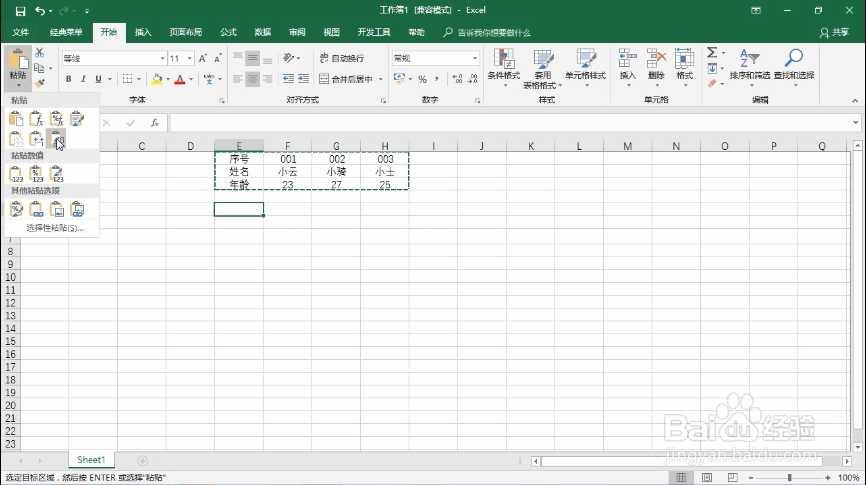Click the increase decimal icon
The image size is (866, 485).
point(457,79)
